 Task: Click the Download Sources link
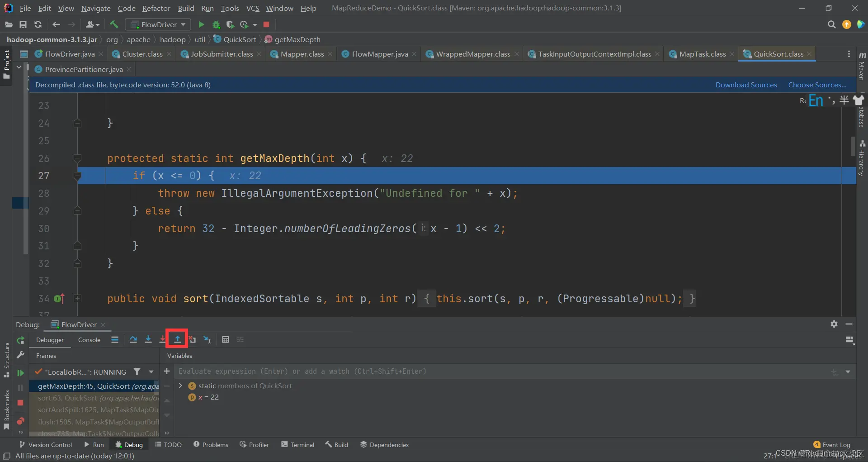746,85
